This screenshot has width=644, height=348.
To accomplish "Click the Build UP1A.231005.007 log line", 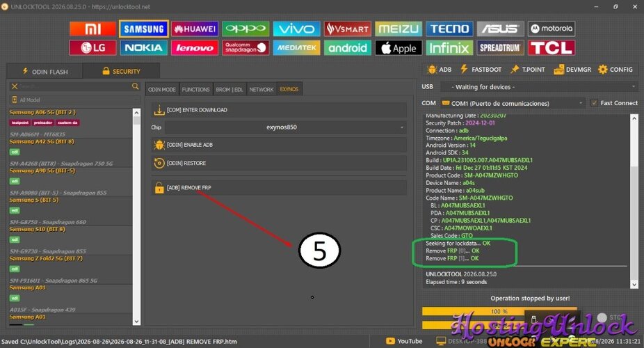I will point(479,160).
